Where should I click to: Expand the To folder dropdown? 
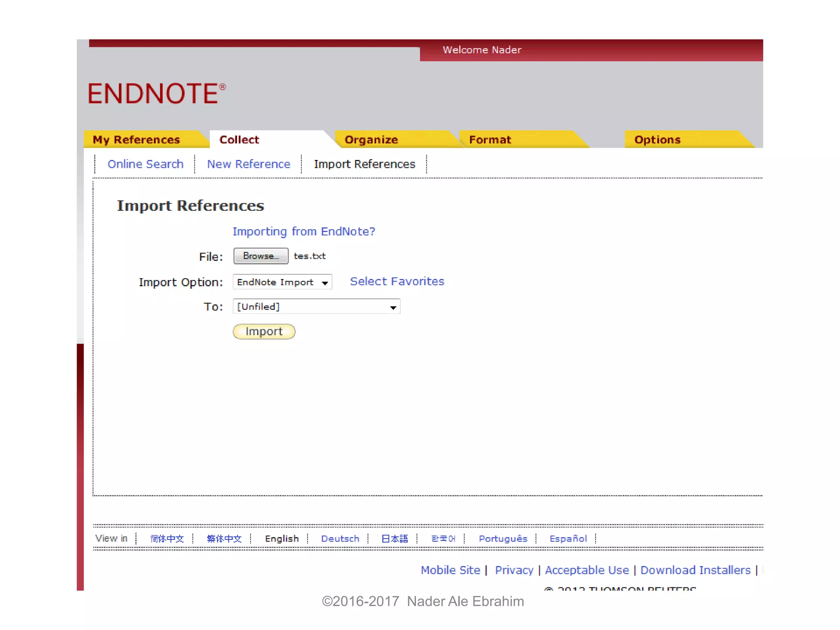316,307
